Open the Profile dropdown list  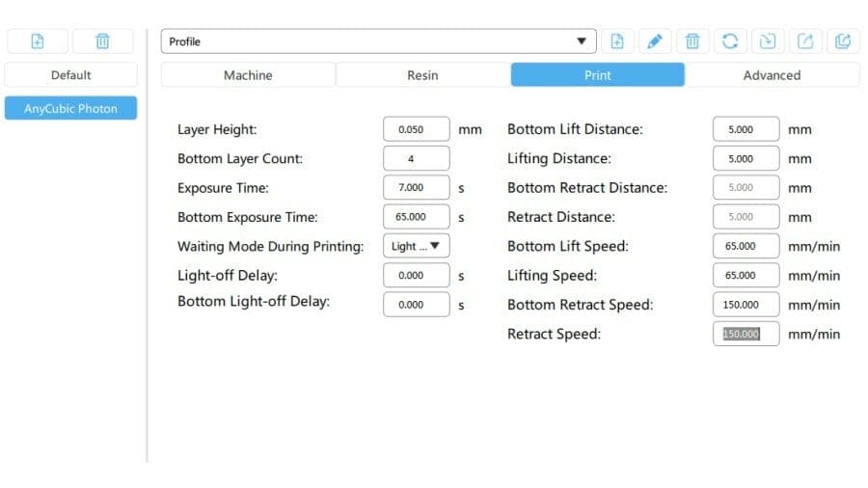[x=378, y=41]
